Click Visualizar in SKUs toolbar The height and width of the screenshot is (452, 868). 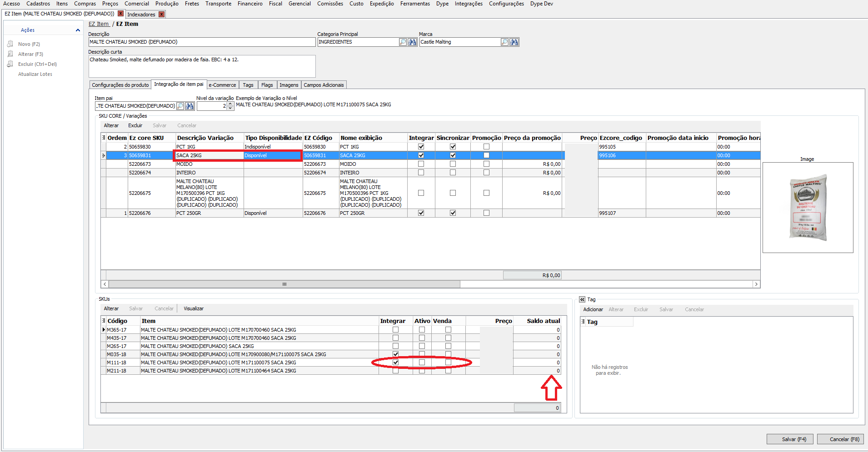(194, 308)
